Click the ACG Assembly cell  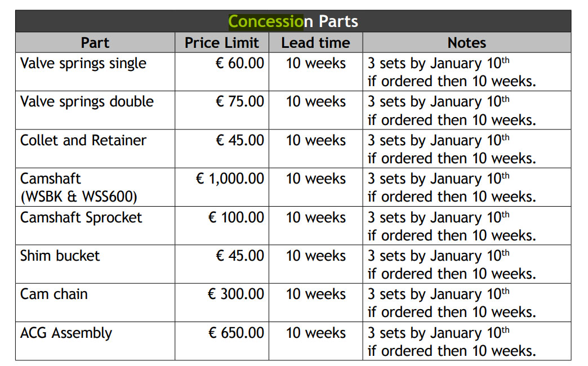(x=95, y=341)
